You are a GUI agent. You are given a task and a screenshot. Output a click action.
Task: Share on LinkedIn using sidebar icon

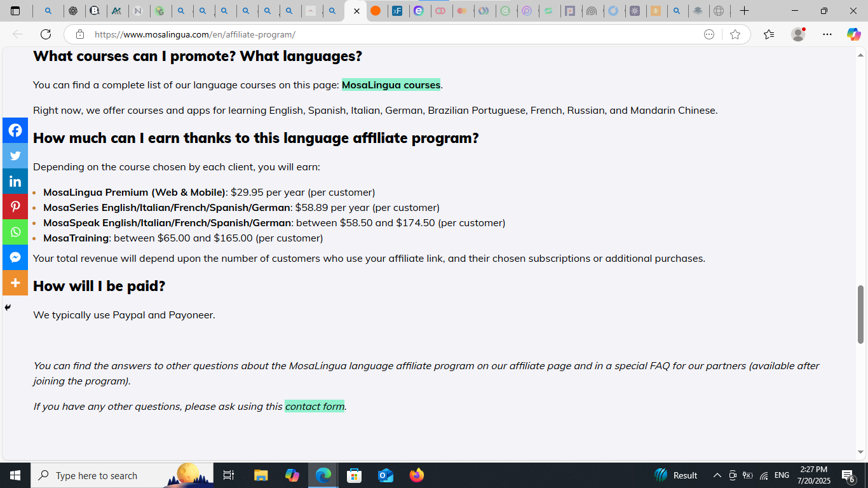[15, 181]
